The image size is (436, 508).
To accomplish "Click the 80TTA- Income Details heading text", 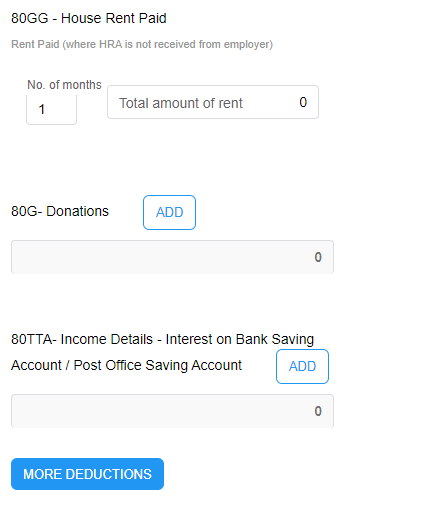I will coord(162,339).
